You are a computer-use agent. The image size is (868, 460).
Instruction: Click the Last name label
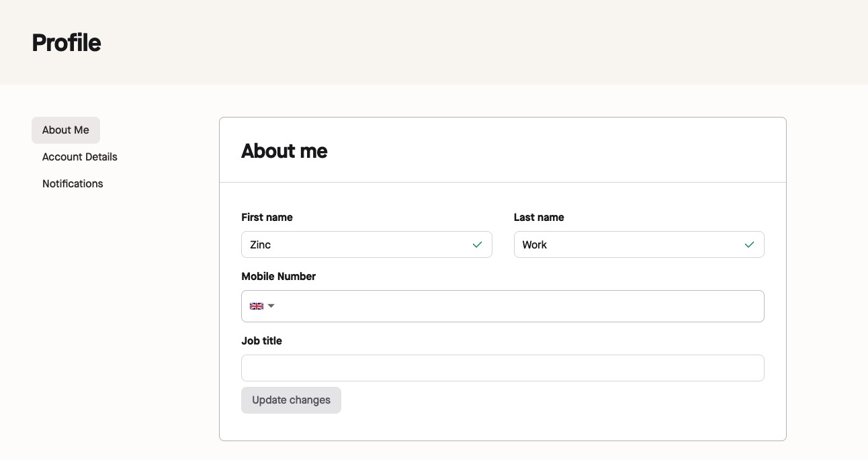(539, 218)
